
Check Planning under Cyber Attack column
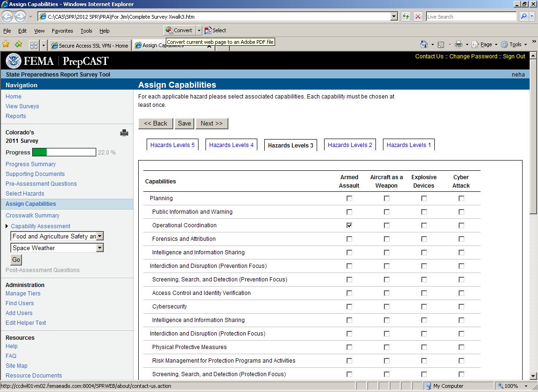click(x=461, y=198)
